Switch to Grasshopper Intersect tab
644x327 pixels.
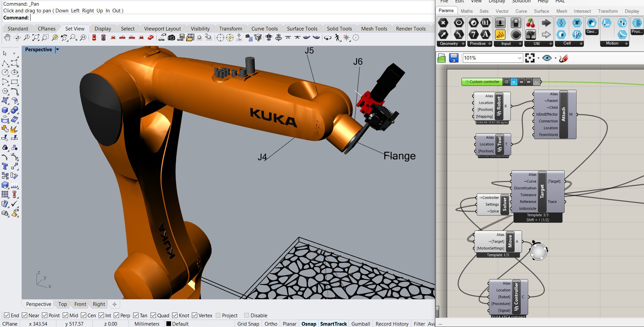[x=582, y=11]
